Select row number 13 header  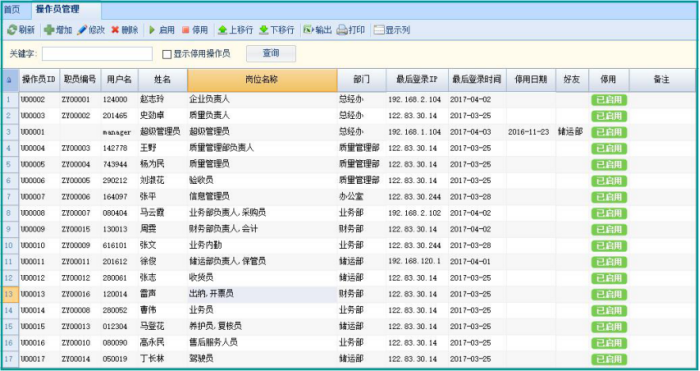9,294
